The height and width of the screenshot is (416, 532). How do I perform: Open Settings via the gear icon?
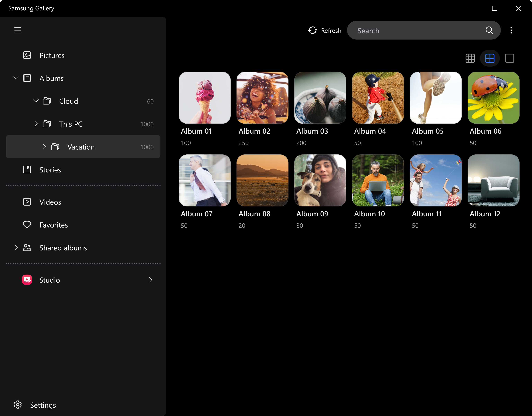[18, 405]
